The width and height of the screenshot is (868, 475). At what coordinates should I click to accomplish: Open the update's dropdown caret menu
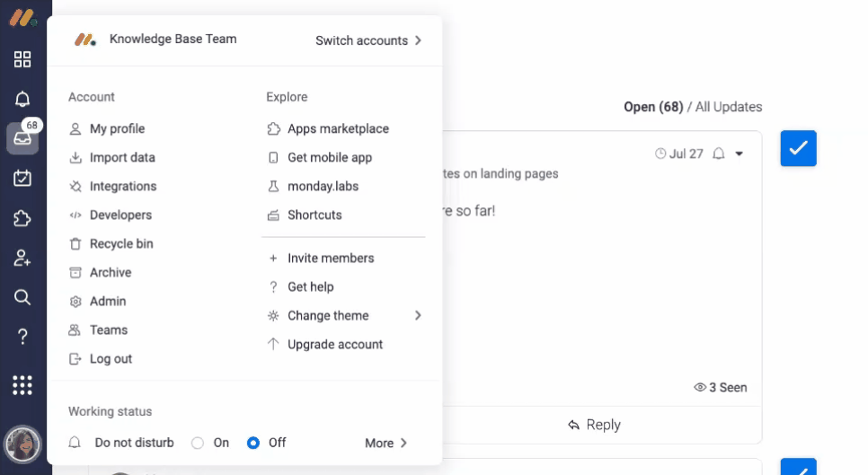tap(739, 154)
